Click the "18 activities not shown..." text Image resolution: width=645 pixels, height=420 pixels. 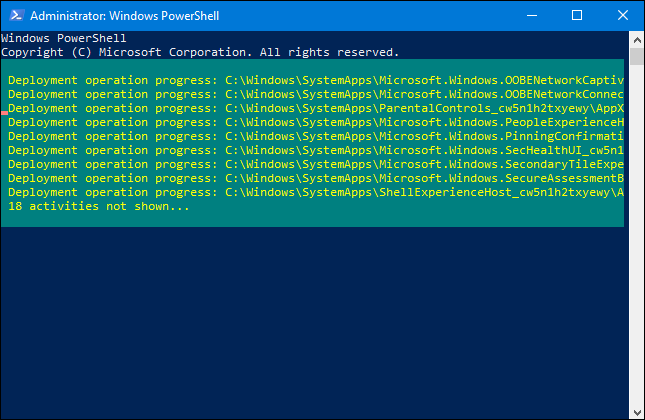click(x=98, y=206)
